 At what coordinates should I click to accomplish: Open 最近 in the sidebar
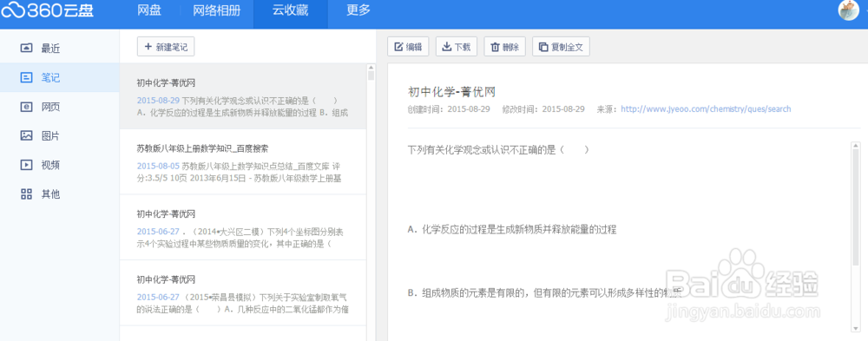pyautogui.click(x=59, y=49)
